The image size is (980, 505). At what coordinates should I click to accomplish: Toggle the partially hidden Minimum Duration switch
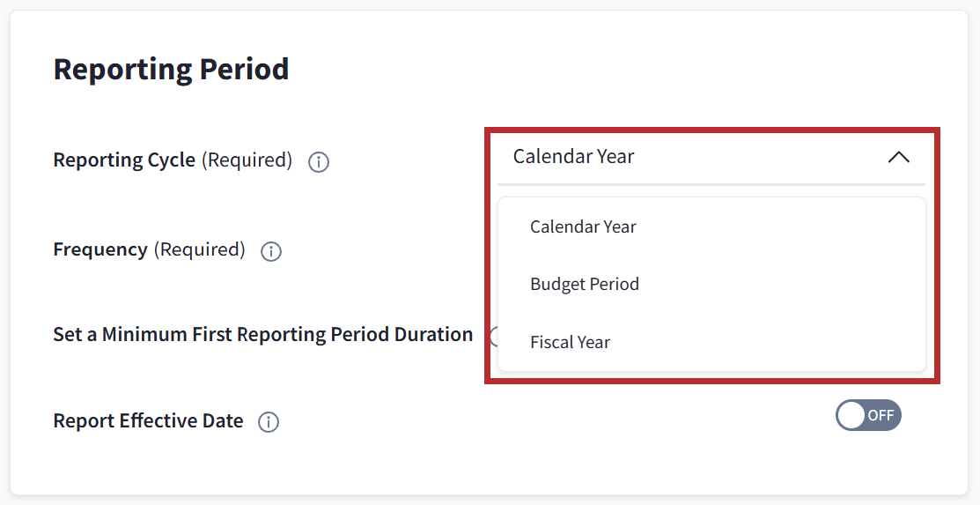[x=492, y=335]
